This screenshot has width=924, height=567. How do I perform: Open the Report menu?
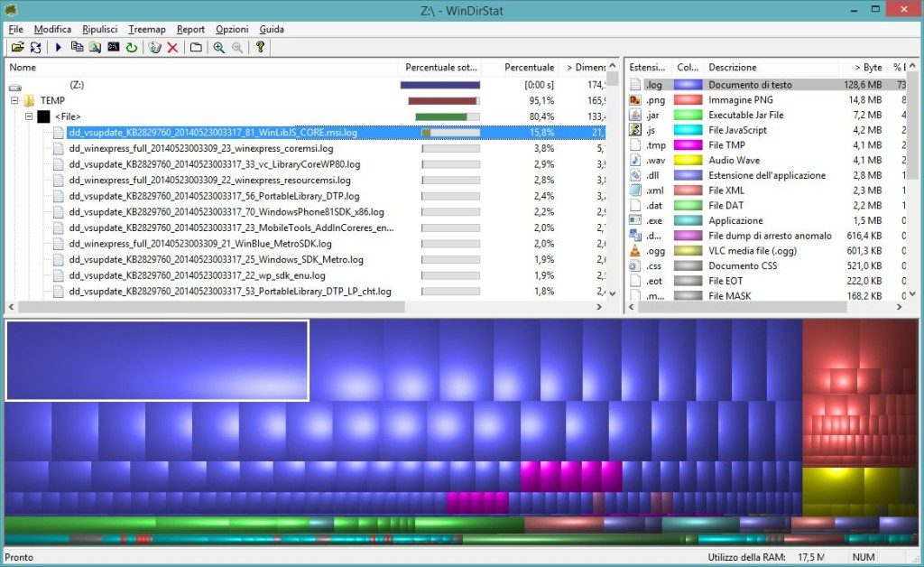(x=190, y=30)
